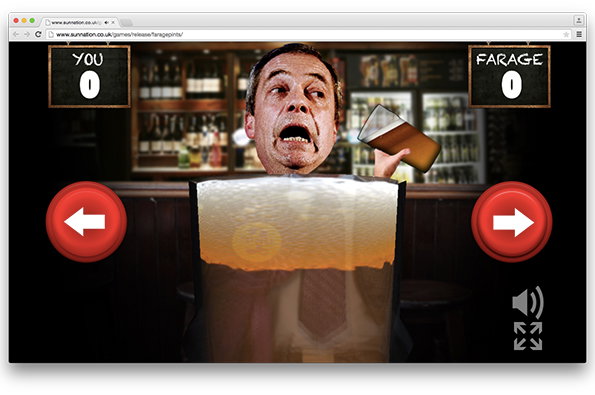595x395 pixels.
Task: Minimize the window with the yellow button
Action: [24, 20]
